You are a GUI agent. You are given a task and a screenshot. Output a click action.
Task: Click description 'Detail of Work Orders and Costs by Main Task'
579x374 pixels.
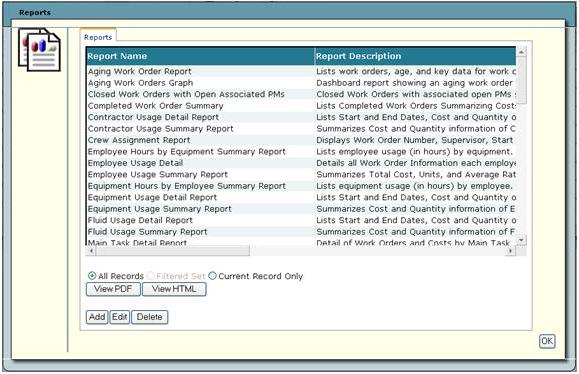413,242
